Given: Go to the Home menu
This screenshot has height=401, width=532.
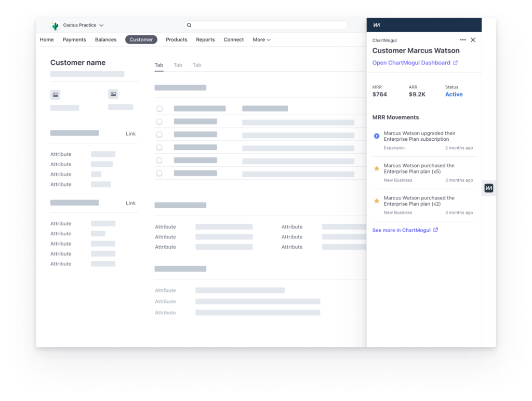Looking at the screenshot, I should point(47,39).
